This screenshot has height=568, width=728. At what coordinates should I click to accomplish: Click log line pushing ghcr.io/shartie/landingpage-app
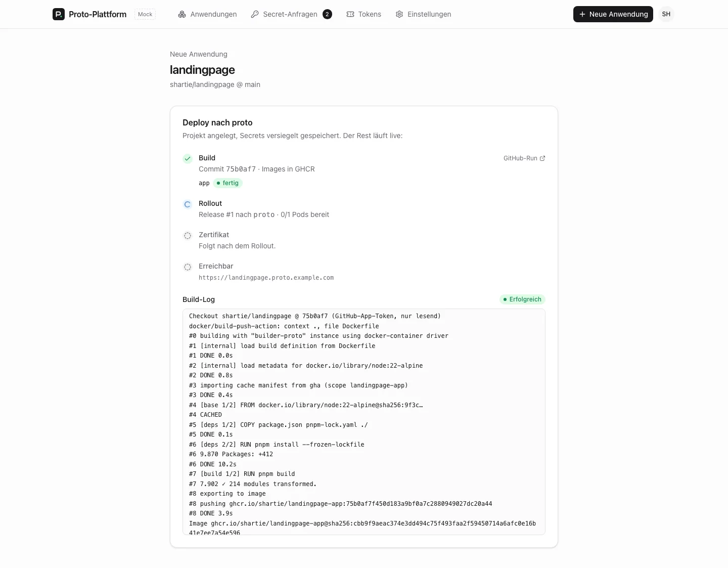click(x=341, y=504)
